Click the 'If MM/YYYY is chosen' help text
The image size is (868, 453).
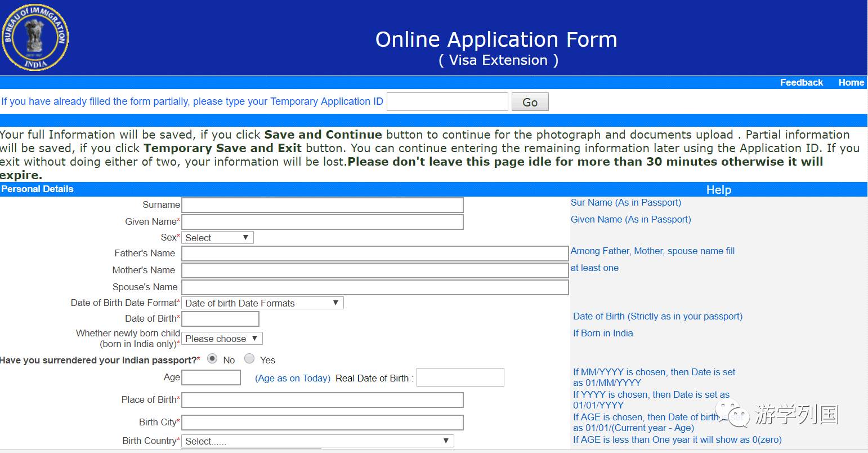(654, 377)
